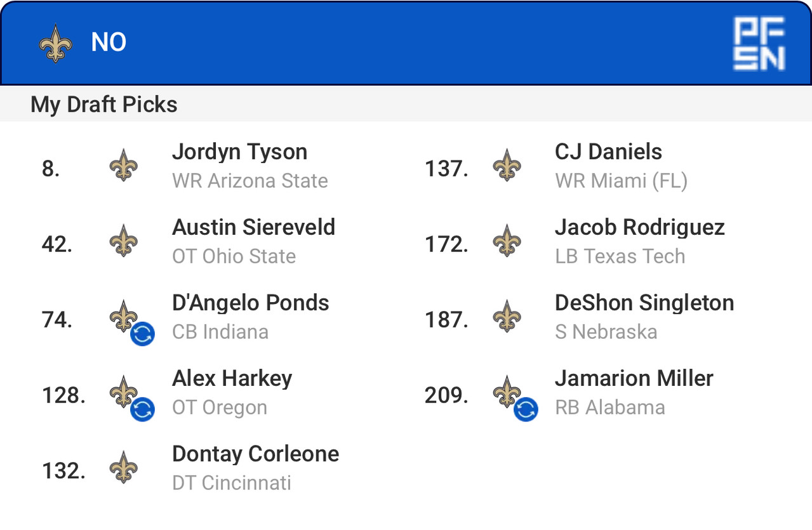Open D'Angelo Ponds player name
Image resolution: width=812 pixels, height=530 pixels.
[x=251, y=303]
